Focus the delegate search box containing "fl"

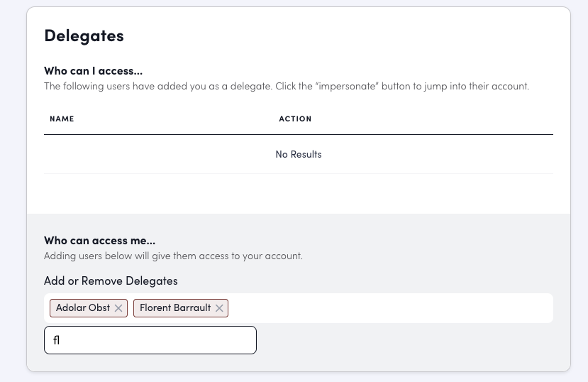150,340
